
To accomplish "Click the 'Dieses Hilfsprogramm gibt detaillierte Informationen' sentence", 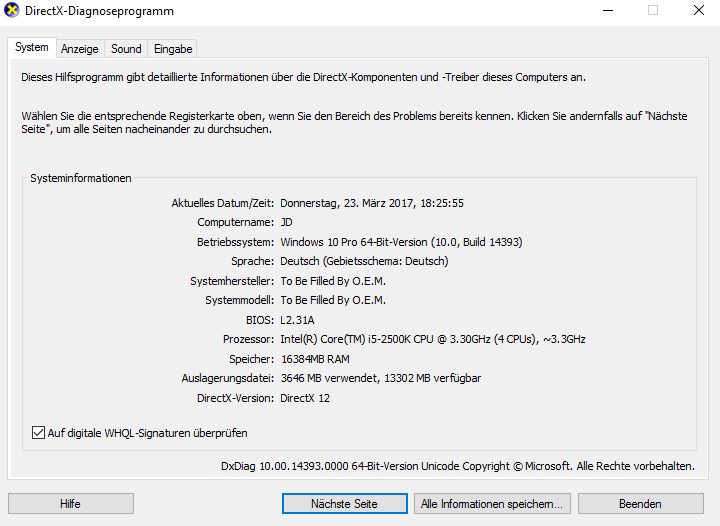I will [304, 77].
